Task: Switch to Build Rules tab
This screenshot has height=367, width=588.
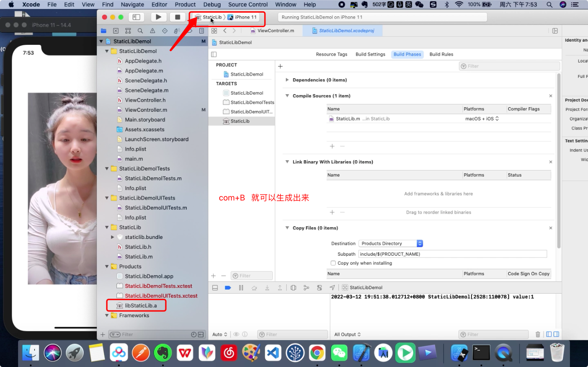Action: pos(441,54)
